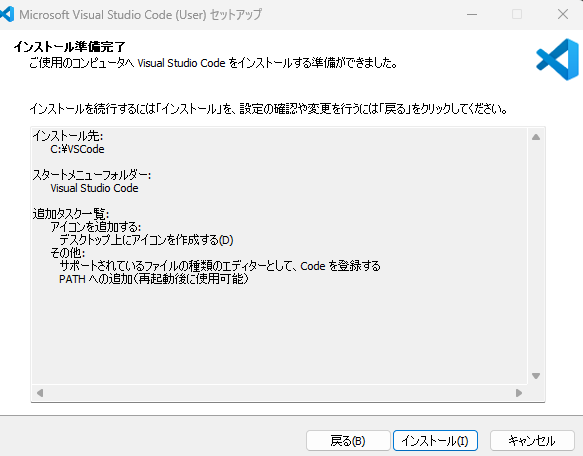Click the PATH への追加 line in the summary

click(154, 279)
